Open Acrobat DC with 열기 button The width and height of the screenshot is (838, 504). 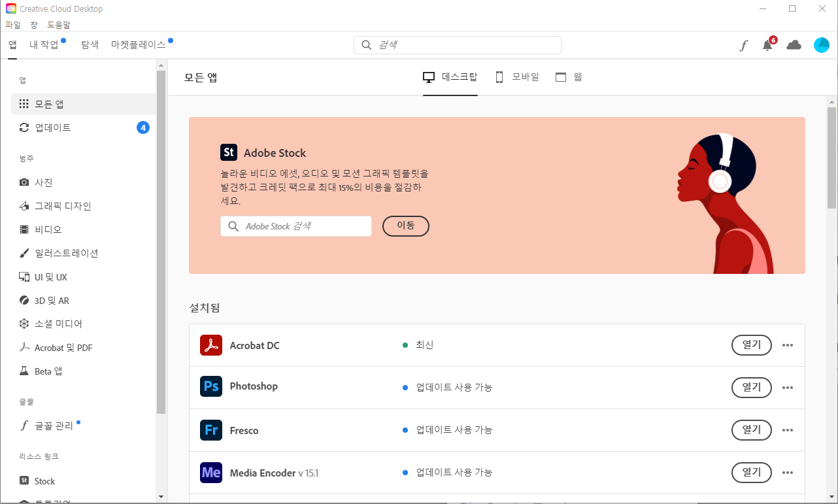click(x=752, y=344)
